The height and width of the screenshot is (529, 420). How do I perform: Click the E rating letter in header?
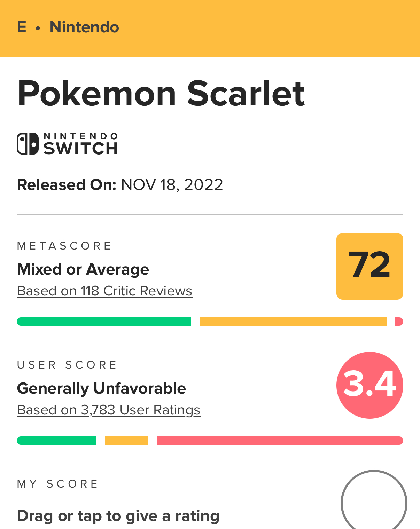click(22, 27)
